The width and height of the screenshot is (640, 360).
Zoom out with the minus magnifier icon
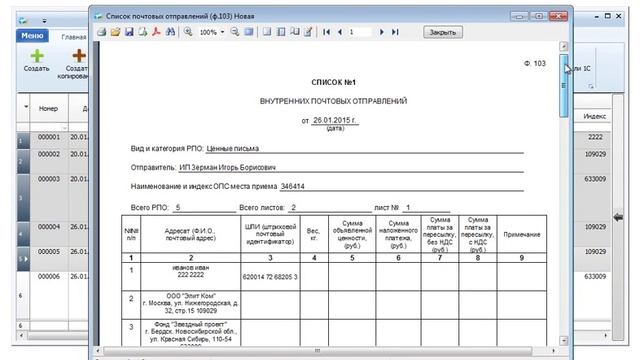click(235, 32)
